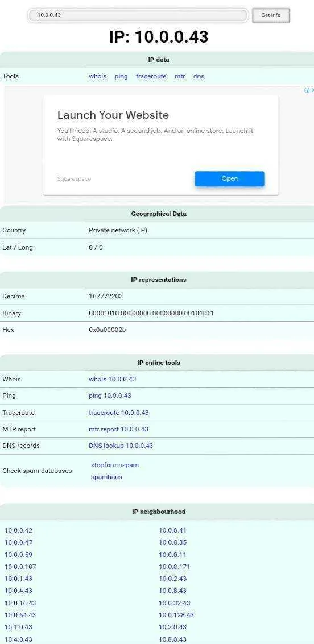Open neighbour IP 10.0.0.47

click(x=19, y=543)
